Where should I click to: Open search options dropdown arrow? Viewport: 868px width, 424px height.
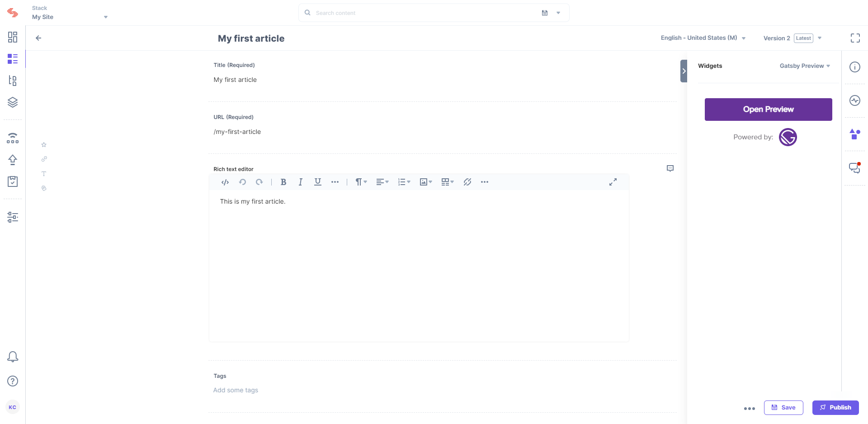558,13
